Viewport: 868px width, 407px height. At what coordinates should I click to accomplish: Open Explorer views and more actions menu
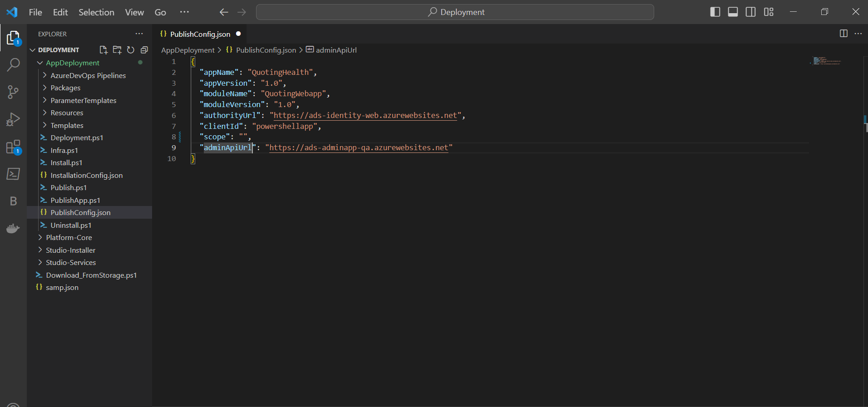(x=139, y=34)
